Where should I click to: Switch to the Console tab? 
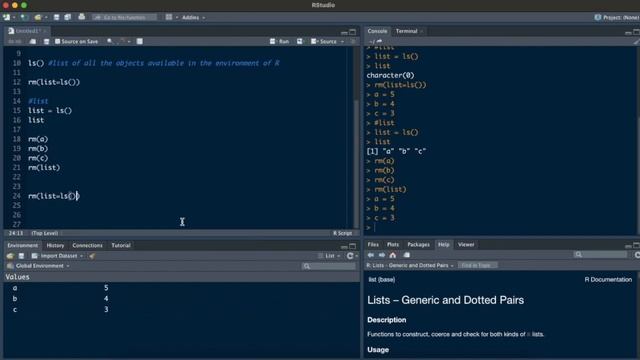point(377,31)
